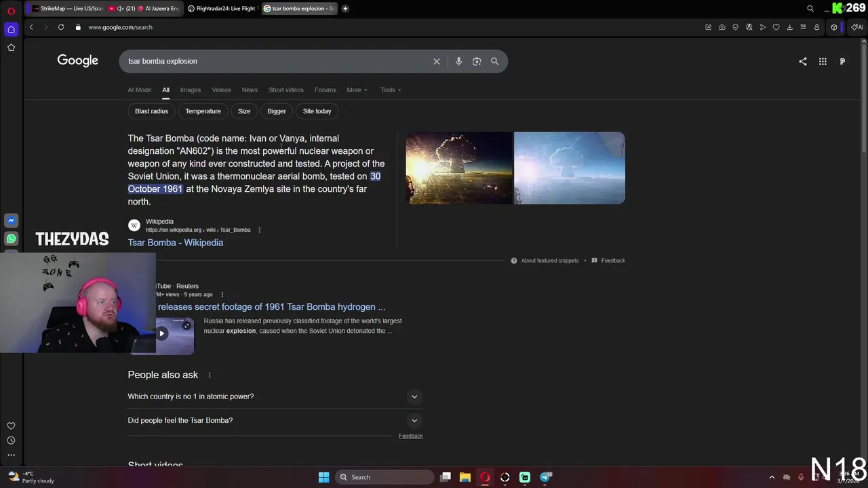Open Reuters video result options menu
The height and width of the screenshot is (488, 868).
222,294
